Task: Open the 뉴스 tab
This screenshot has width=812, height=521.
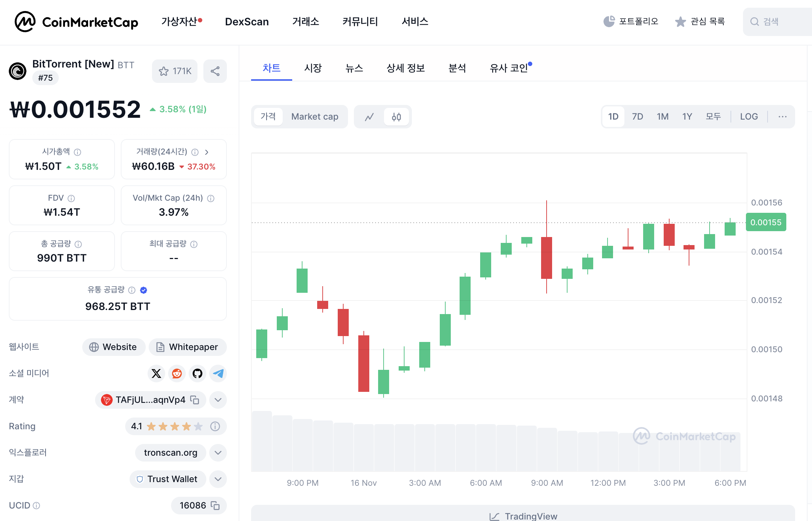Action: [354, 68]
